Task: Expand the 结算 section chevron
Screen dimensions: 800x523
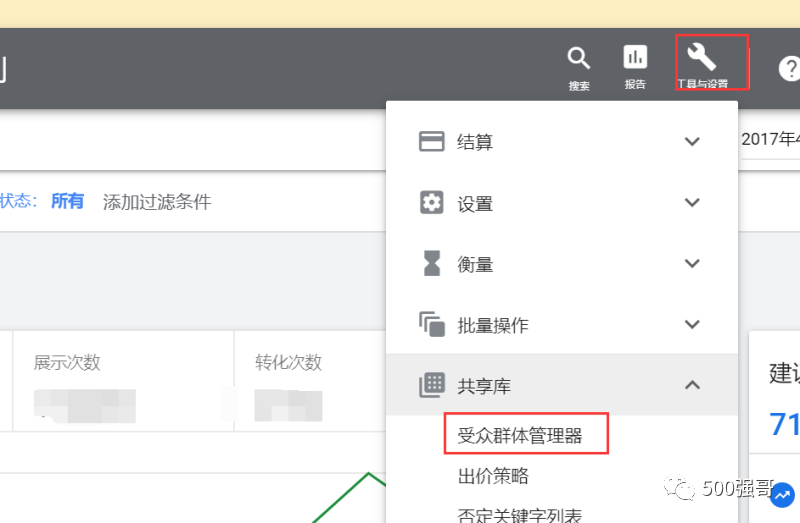Action: 692,141
